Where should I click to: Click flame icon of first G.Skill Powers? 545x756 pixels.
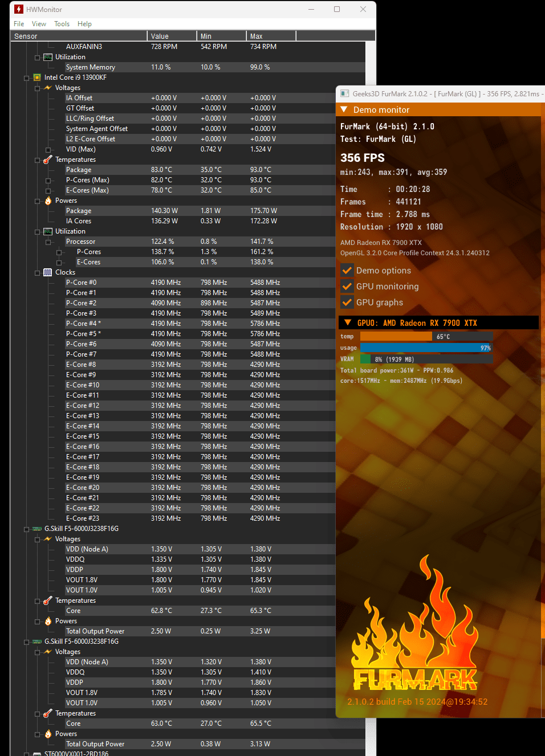click(x=48, y=621)
